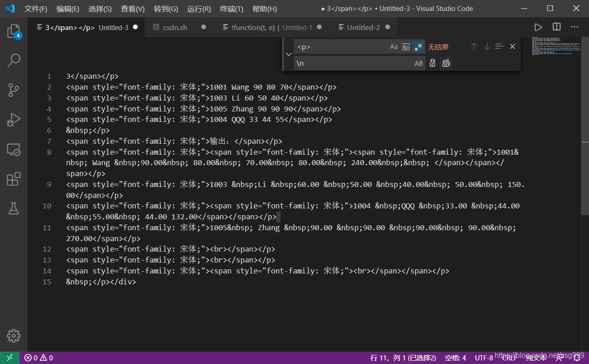This screenshot has width=589, height=364.
Task: Switch to the csdn.sh tab
Action: (179, 27)
